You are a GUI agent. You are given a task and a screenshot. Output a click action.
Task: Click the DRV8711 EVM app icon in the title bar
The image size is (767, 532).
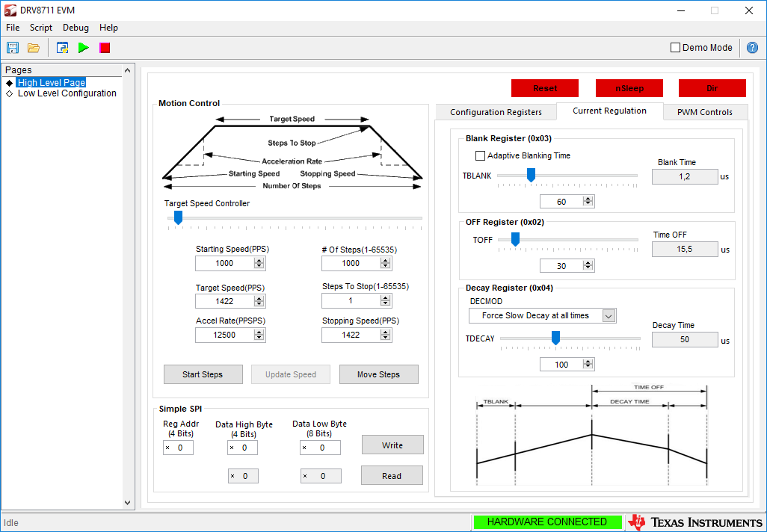click(10, 10)
